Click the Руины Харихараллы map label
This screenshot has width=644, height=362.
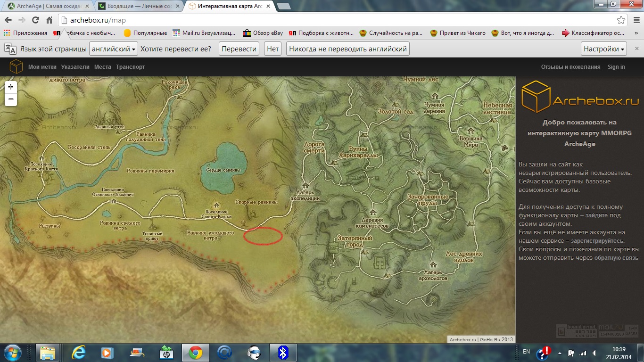coord(357,151)
